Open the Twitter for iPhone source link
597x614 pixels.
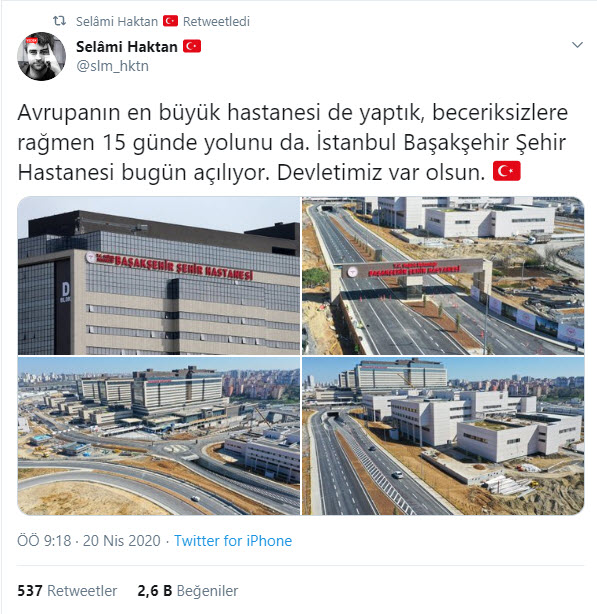[x=233, y=541]
